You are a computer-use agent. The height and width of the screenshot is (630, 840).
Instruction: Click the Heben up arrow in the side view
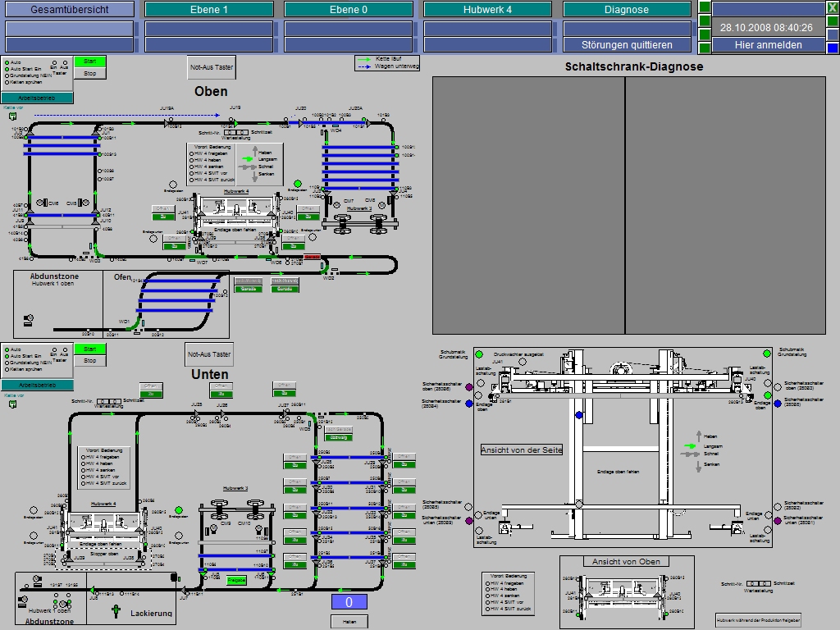pos(699,436)
